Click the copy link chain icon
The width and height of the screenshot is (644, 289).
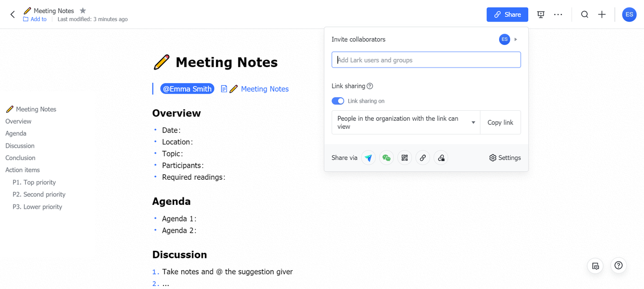coord(423,158)
